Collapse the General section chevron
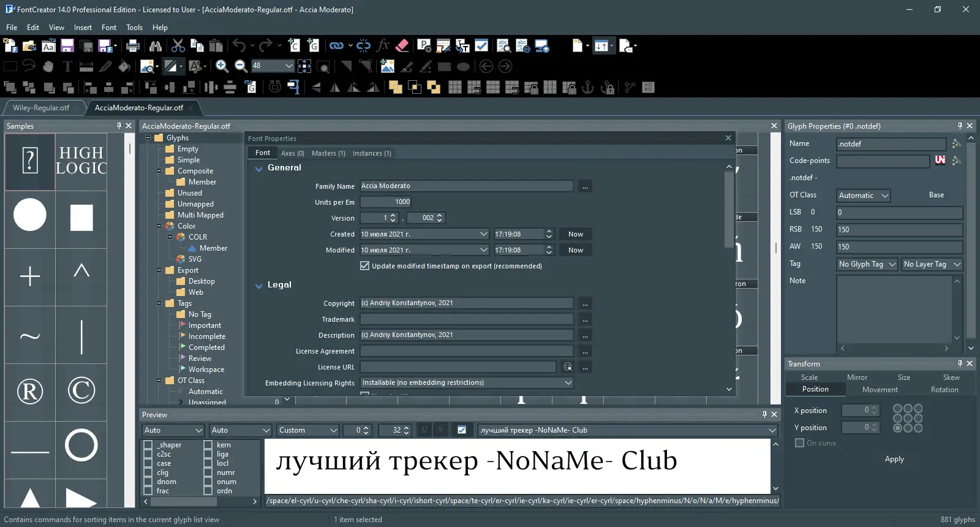 pos(258,169)
